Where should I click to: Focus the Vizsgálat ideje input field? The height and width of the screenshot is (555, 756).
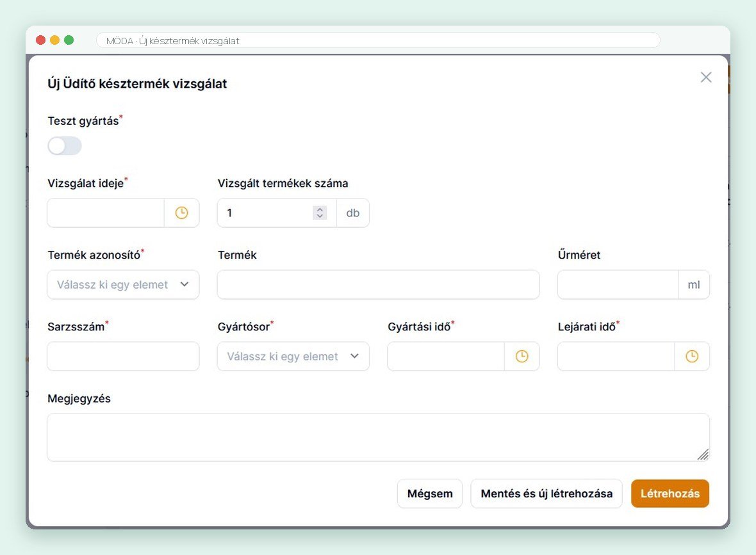click(106, 213)
